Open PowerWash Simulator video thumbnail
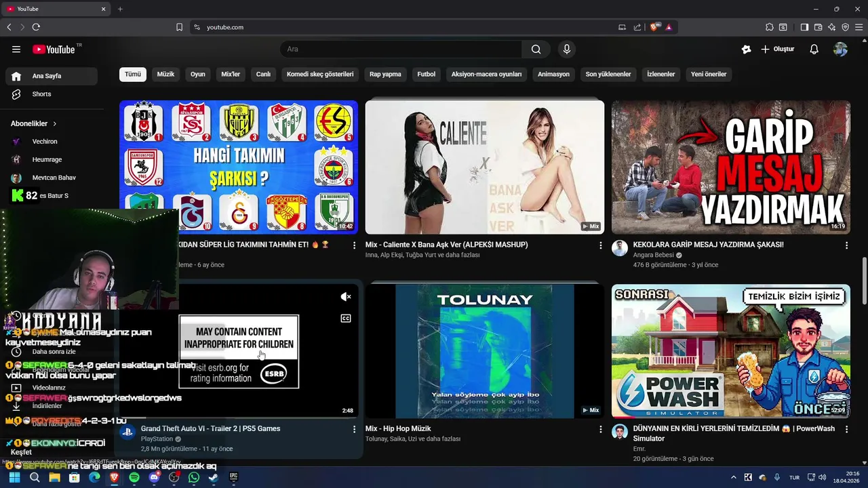The image size is (868, 488). [731, 351]
